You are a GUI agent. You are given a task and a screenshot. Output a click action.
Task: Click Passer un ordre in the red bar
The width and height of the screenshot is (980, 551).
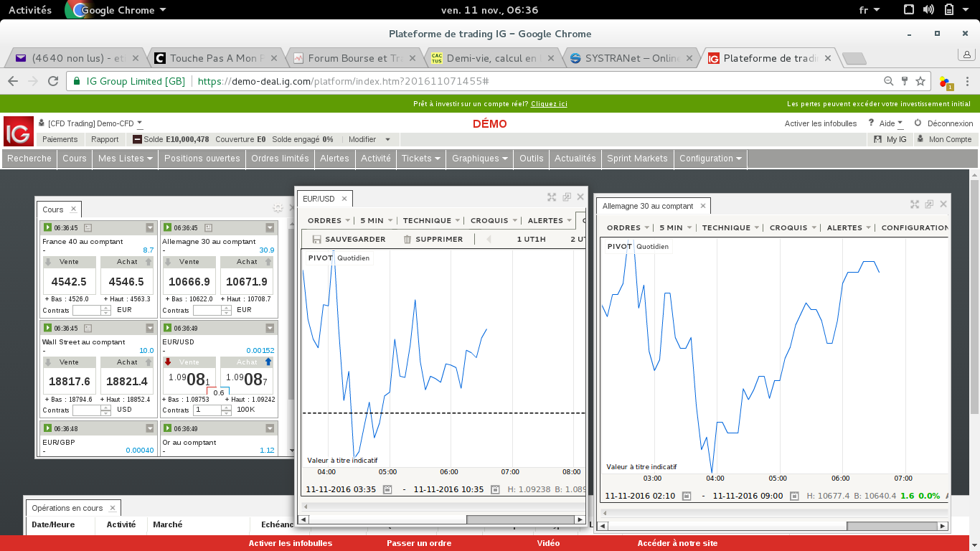click(x=419, y=543)
